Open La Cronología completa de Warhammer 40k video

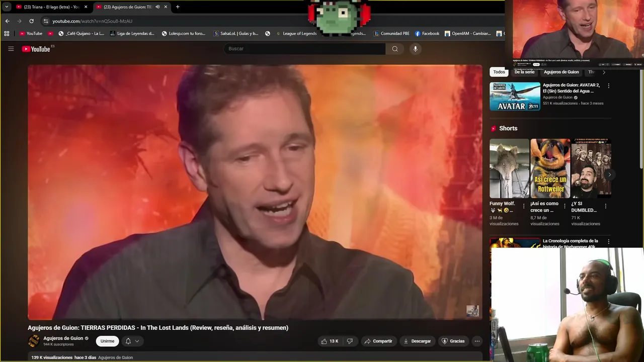[x=571, y=243]
